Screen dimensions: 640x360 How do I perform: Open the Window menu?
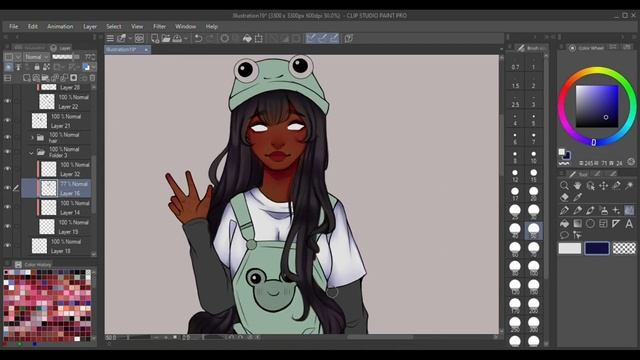(186, 27)
